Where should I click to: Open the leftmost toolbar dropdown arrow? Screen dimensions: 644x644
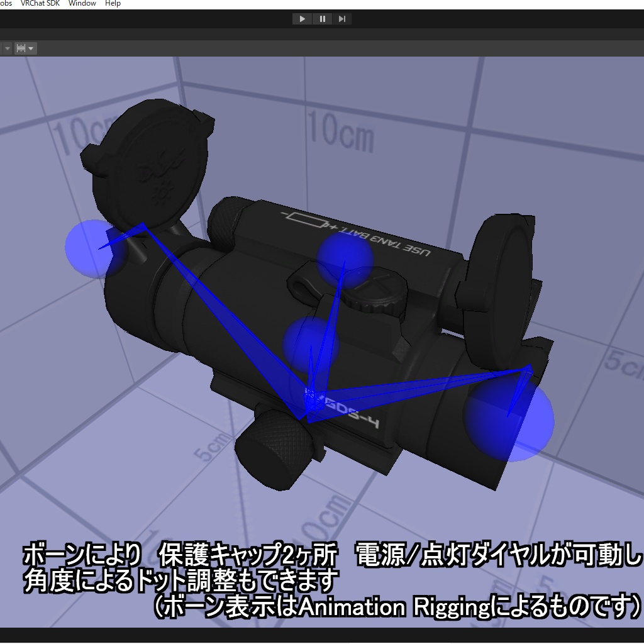click(x=6, y=48)
